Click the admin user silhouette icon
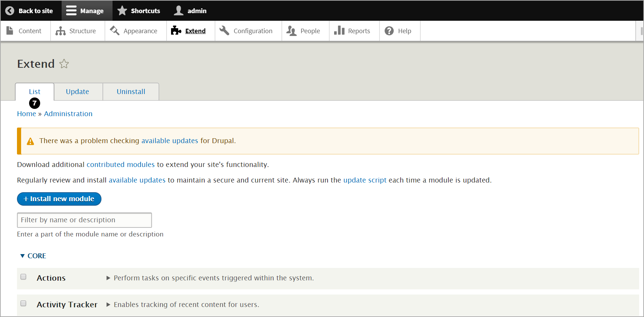The height and width of the screenshot is (317, 644). click(x=179, y=11)
